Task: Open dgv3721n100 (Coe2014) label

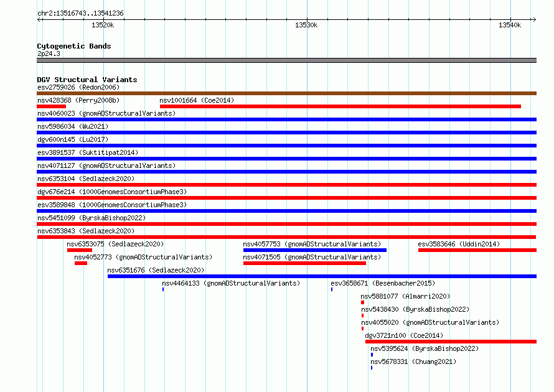Action: 404,335
